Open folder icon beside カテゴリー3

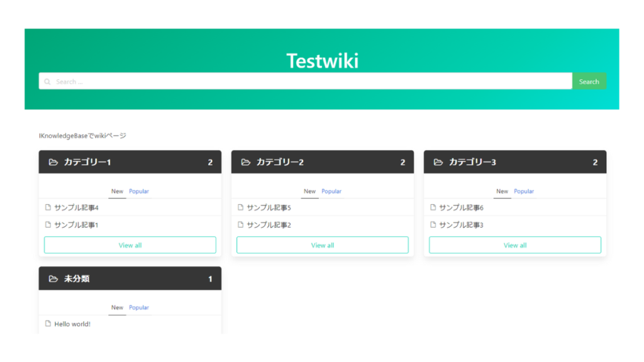tap(438, 162)
